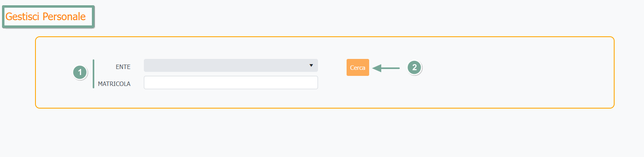Click the green circle marked 1
The width and height of the screenshot is (644, 157).
[x=80, y=72]
